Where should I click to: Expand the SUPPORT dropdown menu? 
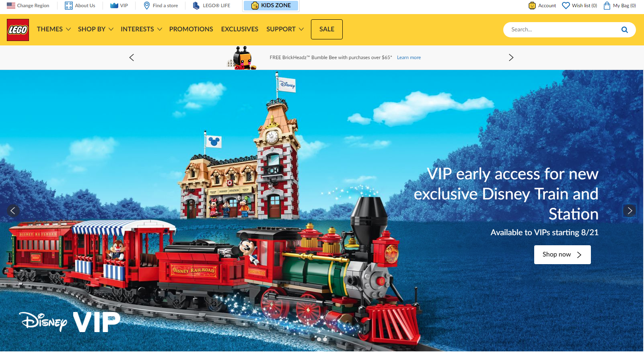click(x=285, y=29)
